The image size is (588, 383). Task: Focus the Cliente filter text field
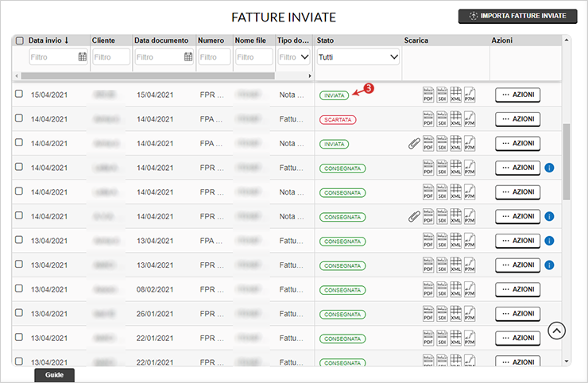[x=111, y=57]
